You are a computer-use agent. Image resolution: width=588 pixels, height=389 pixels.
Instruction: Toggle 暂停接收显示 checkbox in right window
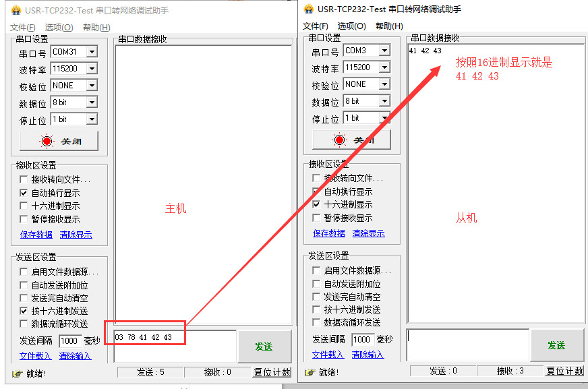316,218
